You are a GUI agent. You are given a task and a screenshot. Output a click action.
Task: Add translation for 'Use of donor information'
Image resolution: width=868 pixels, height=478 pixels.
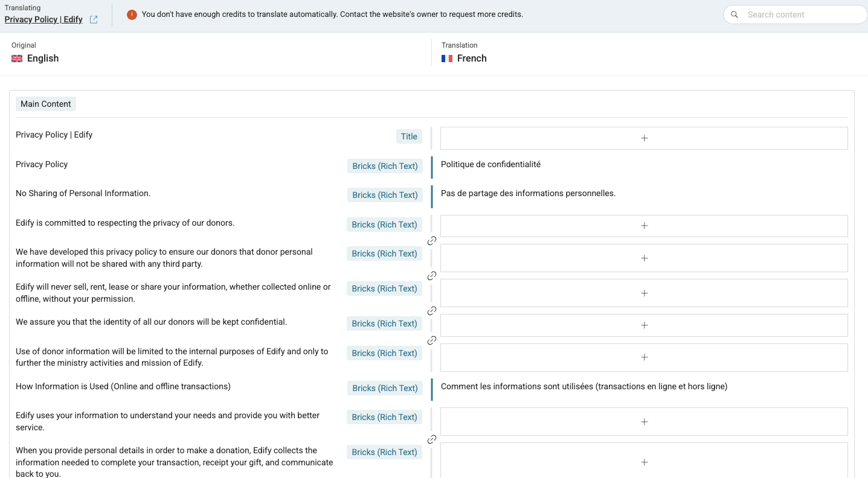[644, 357]
